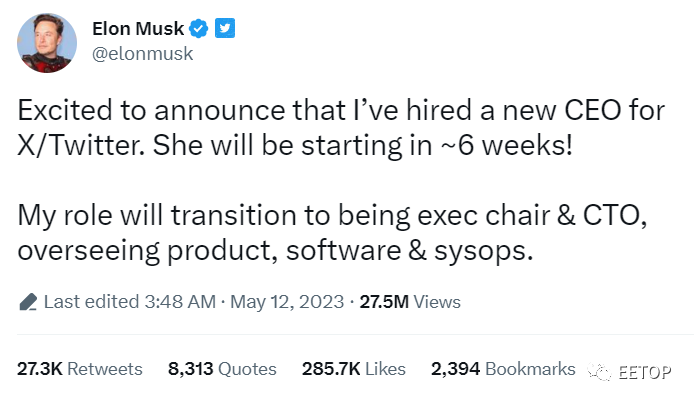Click the tweet's first paragraph about new CEO
The image size is (694, 401).
(341, 127)
